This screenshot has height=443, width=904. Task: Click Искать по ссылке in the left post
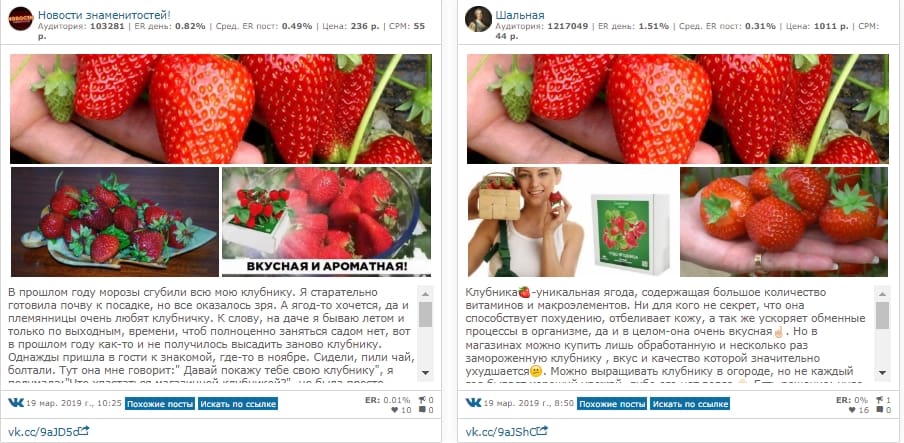coord(238,404)
